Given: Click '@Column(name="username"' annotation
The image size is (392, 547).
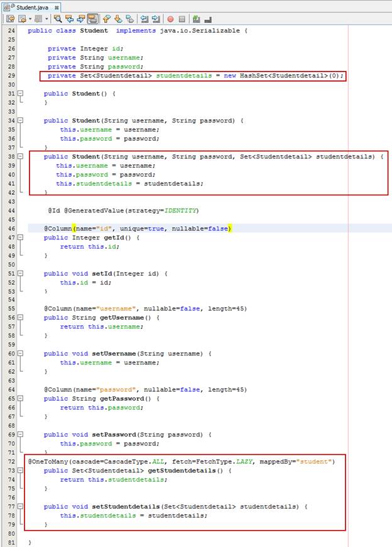Looking at the screenshot, I should coord(90,308).
